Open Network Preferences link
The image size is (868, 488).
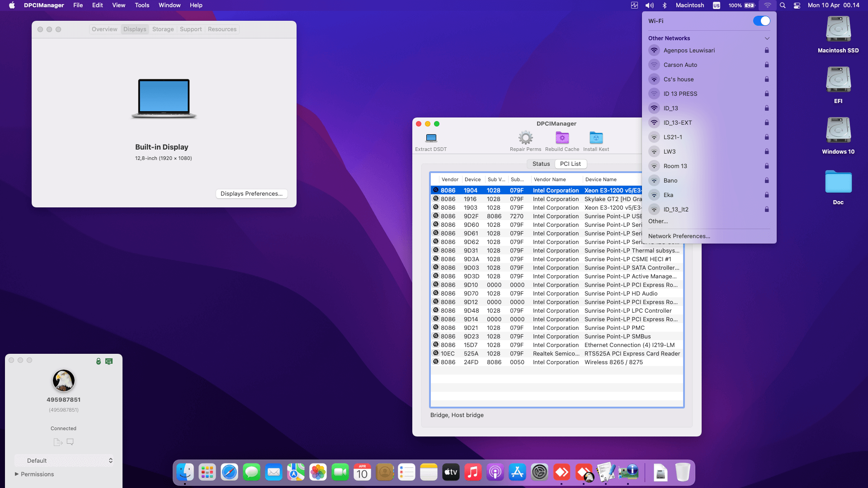(x=679, y=236)
